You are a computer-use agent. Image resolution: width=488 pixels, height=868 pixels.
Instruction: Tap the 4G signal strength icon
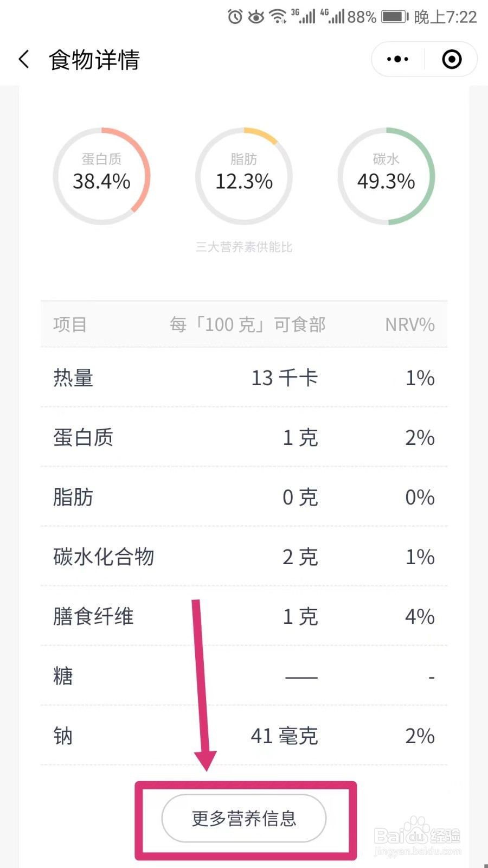(332, 16)
